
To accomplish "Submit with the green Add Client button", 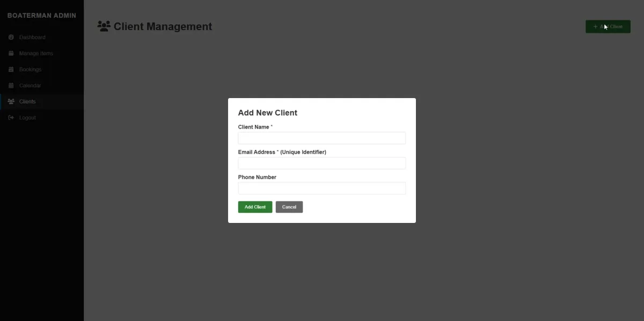I will coord(255,207).
